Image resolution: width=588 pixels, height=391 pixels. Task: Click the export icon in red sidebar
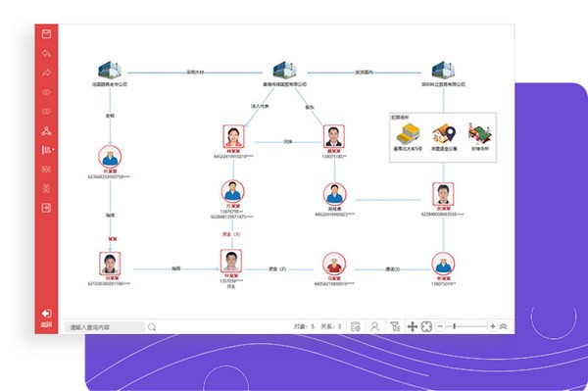tap(46, 208)
